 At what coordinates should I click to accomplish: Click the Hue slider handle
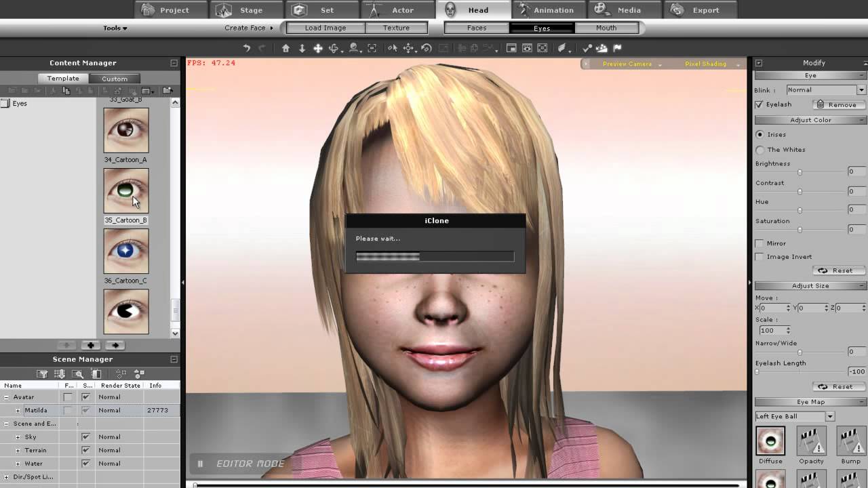coord(800,211)
